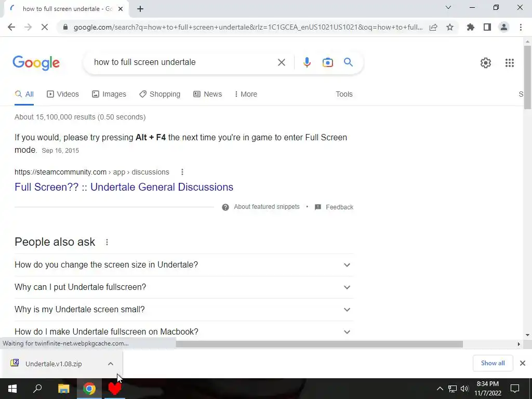The height and width of the screenshot is (399, 532).
Task: Select the All results tab
Action: click(24, 95)
